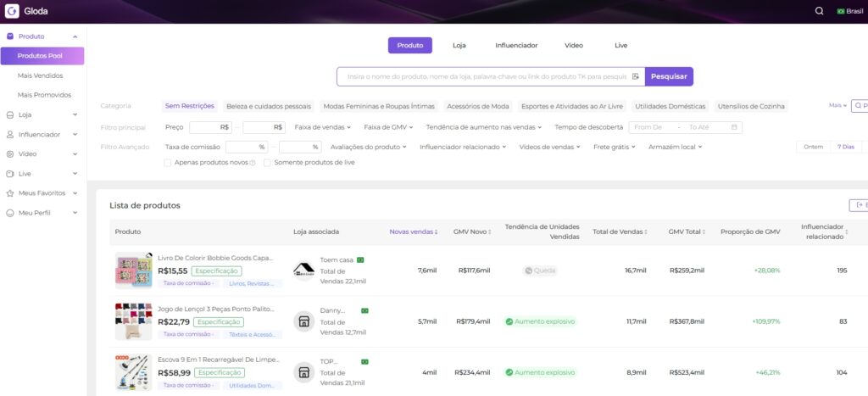Expand the Frete grátis filter dropdown
This screenshot has height=396, width=868.
[615, 147]
